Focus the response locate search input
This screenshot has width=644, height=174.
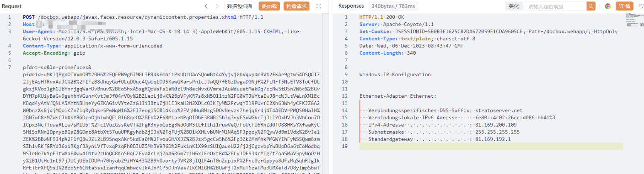pos(555,6)
